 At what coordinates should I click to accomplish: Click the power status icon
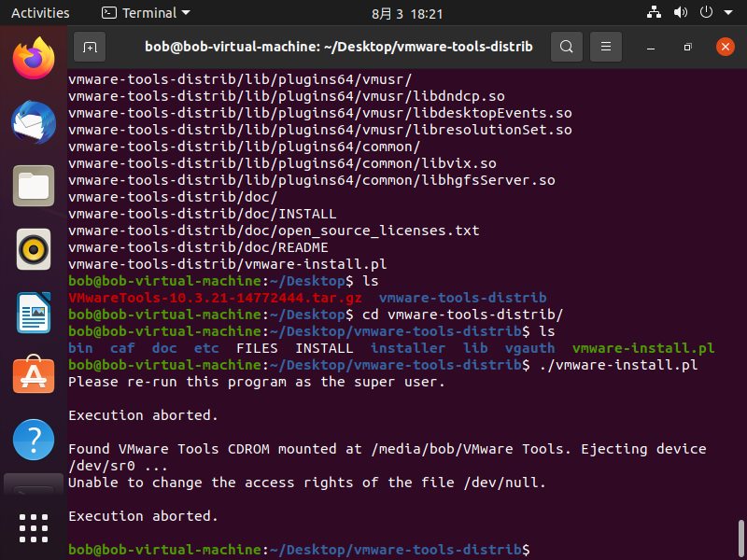[705, 13]
